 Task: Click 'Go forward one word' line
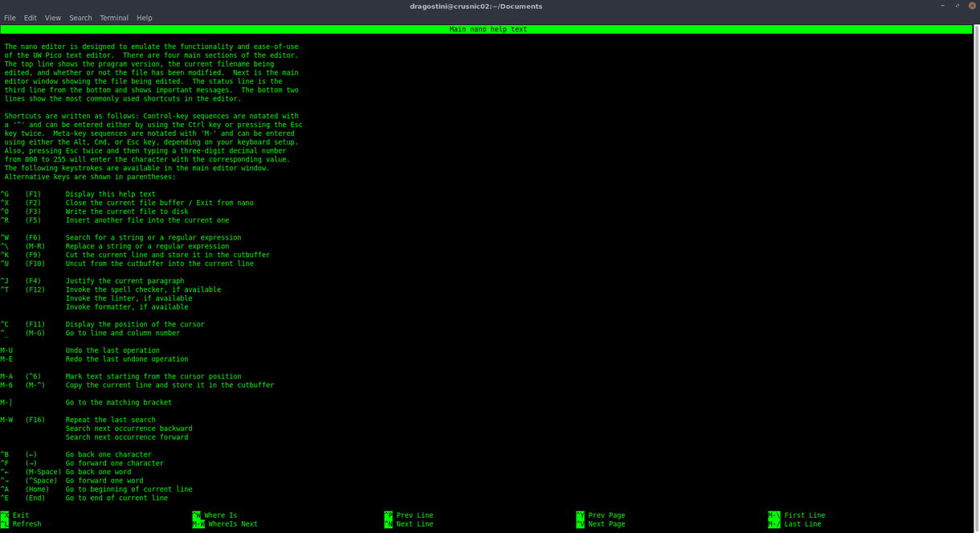(x=104, y=481)
